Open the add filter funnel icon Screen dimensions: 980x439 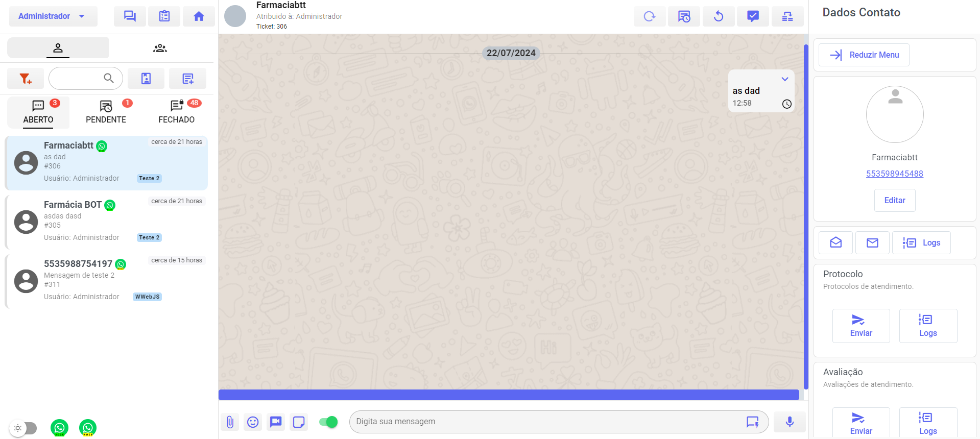click(x=26, y=79)
